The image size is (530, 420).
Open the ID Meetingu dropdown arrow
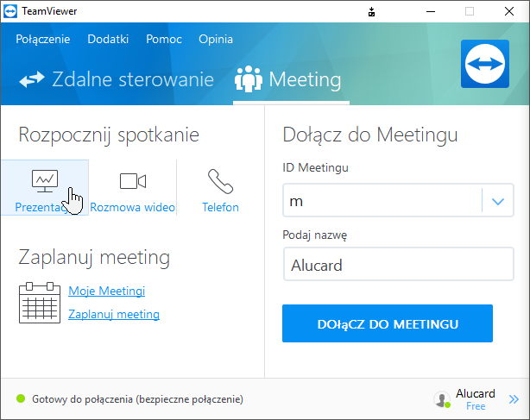pos(497,201)
